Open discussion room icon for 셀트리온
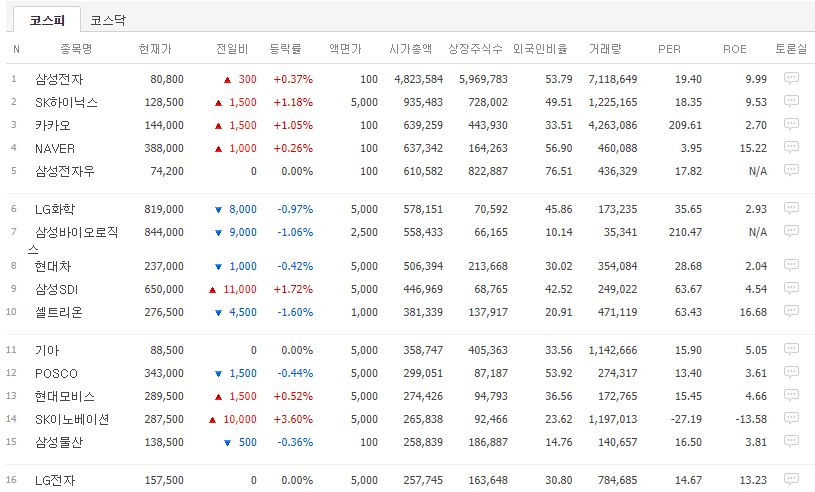Screen dimensions: 815x492 pos(791,311)
